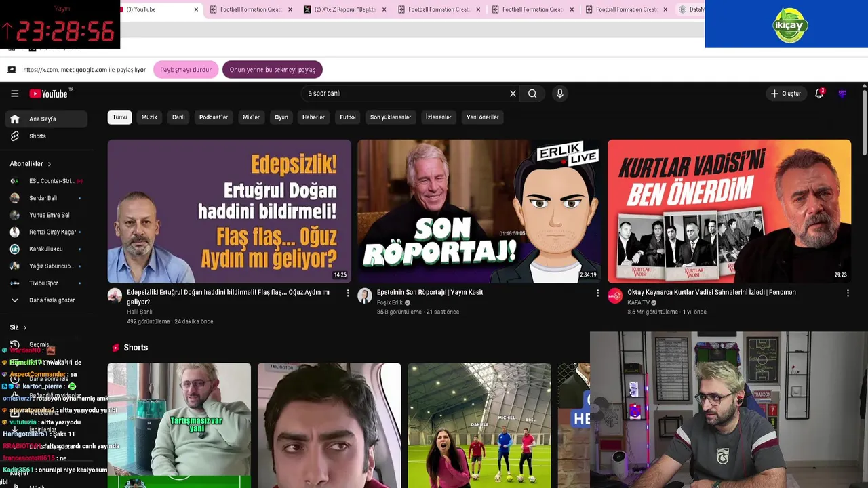Image resolution: width=868 pixels, height=488 pixels.
Task: Open the account avatar menu
Action: pyautogui.click(x=842, y=94)
